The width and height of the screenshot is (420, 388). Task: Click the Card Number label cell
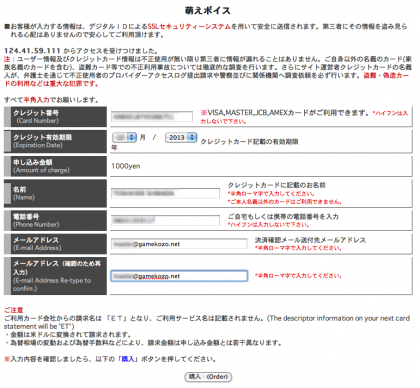pos(55,117)
